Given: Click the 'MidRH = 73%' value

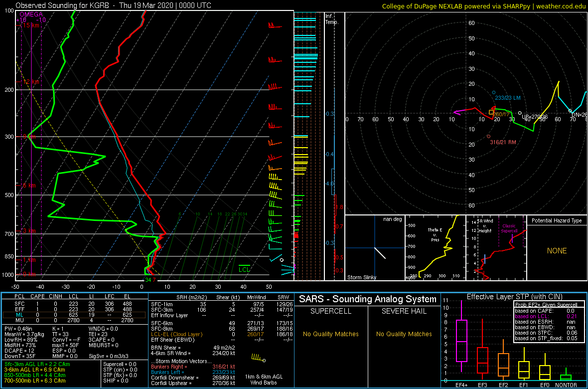Looking at the screenshot, I should click(20, 345).
